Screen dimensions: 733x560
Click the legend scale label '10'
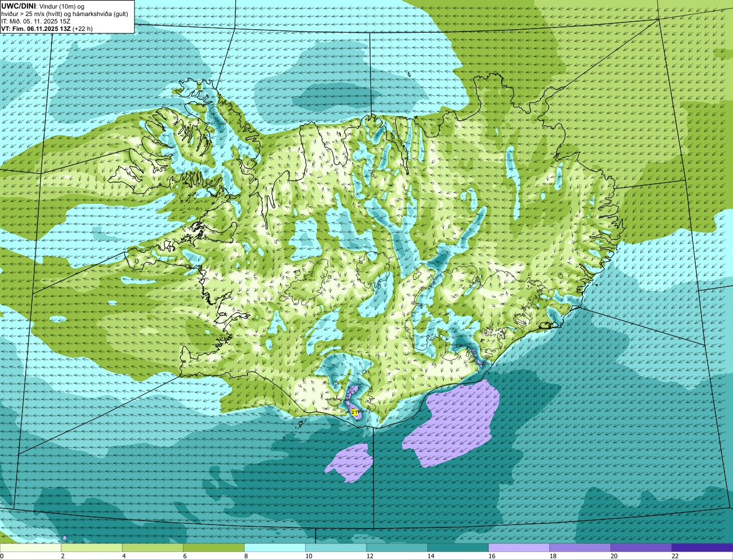309,556
